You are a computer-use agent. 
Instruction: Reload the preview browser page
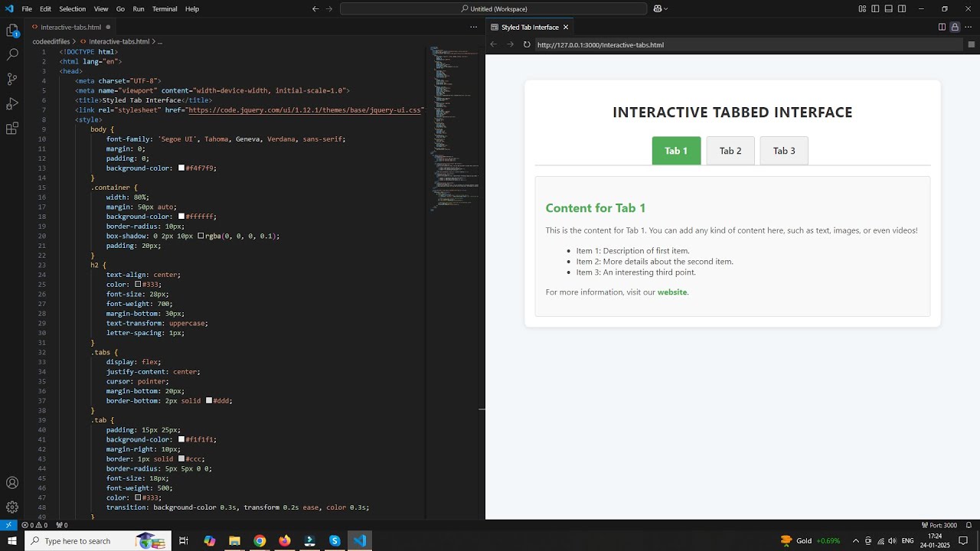527,44
